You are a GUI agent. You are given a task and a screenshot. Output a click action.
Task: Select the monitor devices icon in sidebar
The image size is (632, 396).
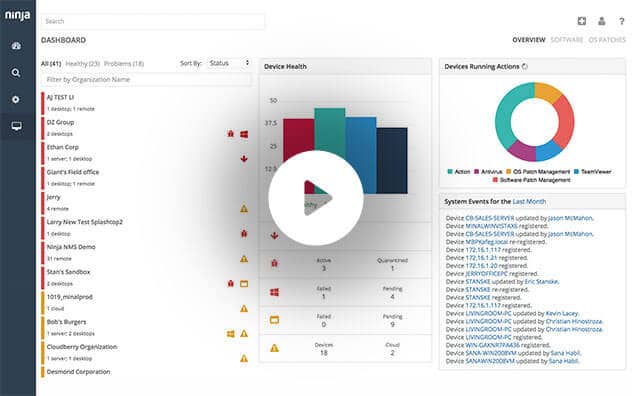[x=17, y=126]
